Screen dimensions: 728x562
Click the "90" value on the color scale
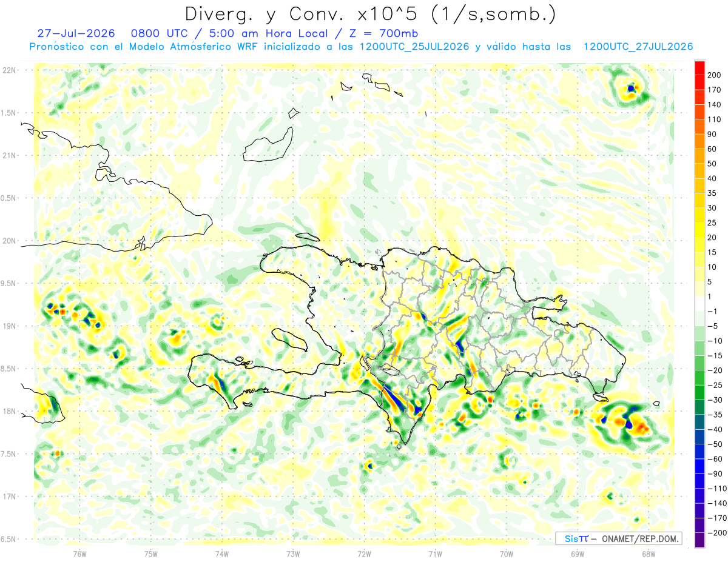tap(712, 134)
